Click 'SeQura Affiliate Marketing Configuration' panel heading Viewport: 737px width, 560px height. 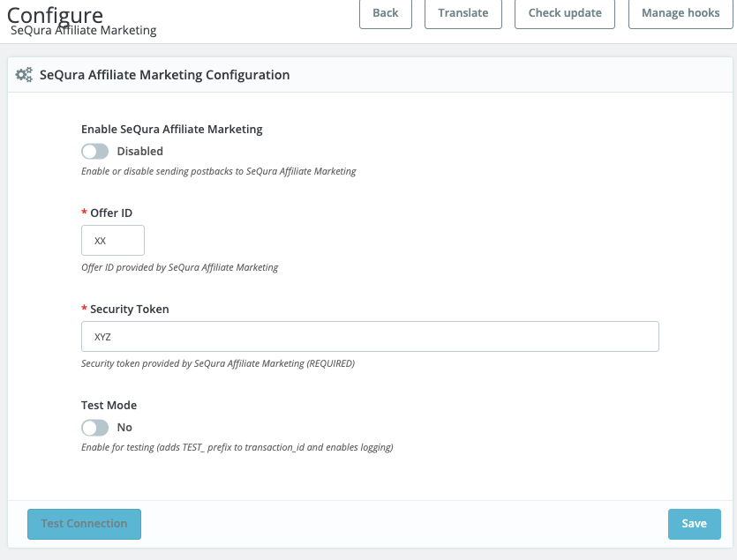[x=164, y=75]
